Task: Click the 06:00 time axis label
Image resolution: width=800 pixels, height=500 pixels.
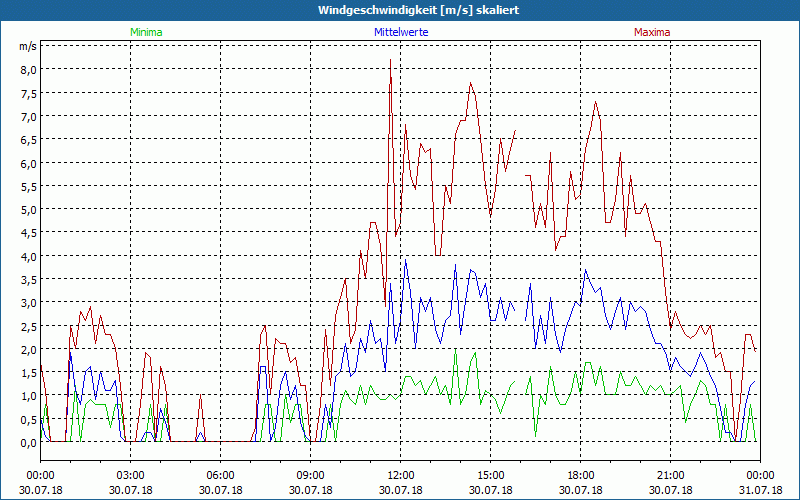Action: [x=220, y=475]
